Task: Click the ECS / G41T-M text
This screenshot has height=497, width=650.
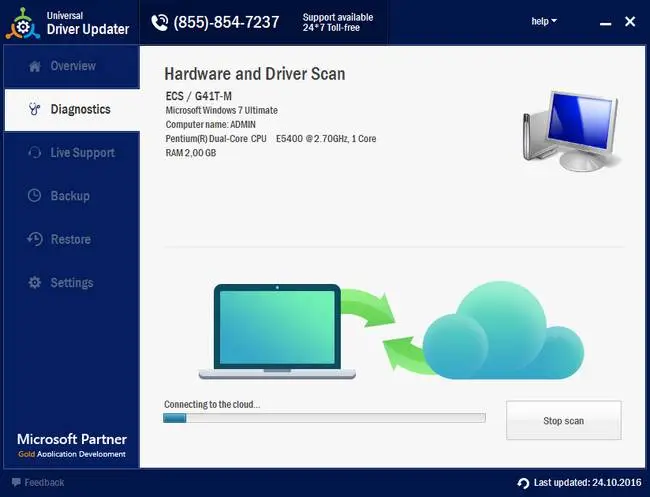Action: (199, 96)
